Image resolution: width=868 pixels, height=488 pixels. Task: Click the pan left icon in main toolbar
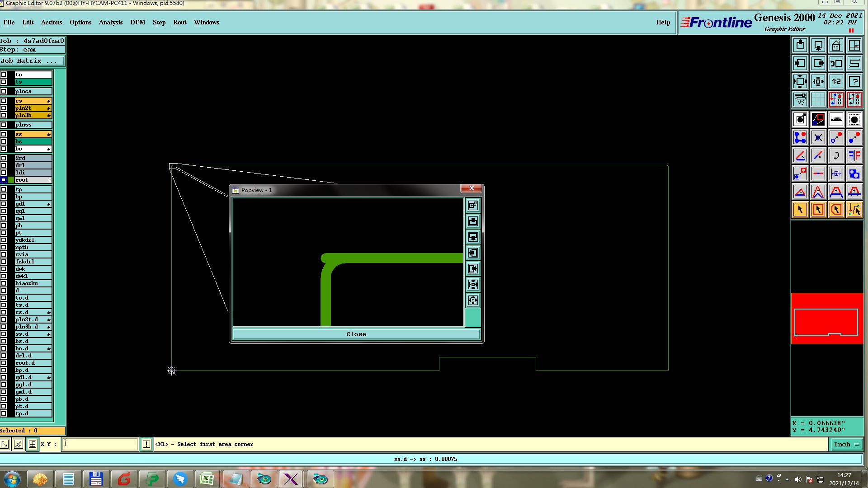(x=800, y=63)
